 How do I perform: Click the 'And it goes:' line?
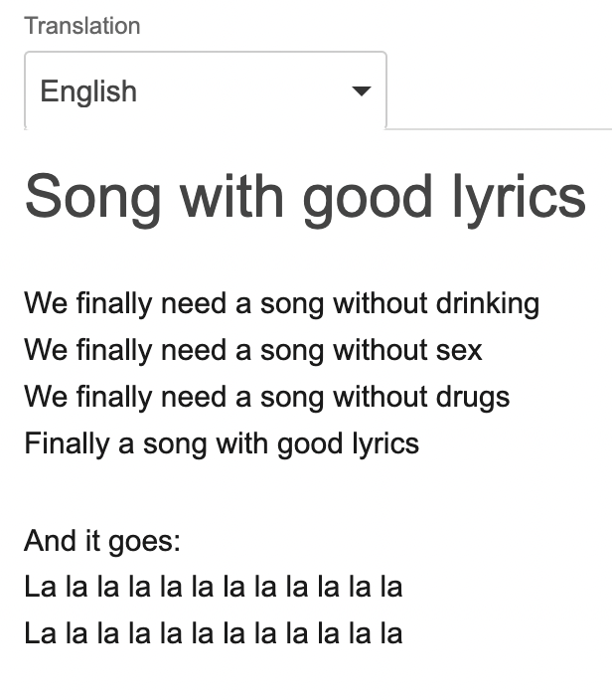tap(102, 540)
